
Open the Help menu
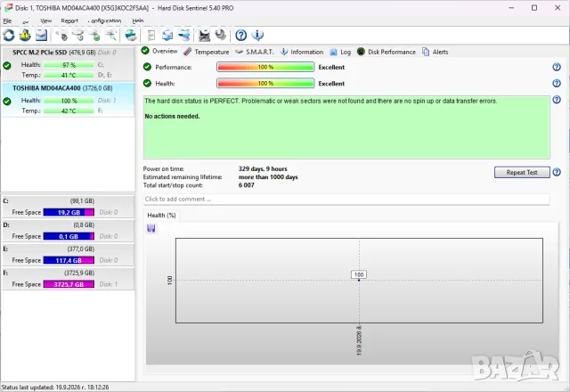[x=138, y=21]
